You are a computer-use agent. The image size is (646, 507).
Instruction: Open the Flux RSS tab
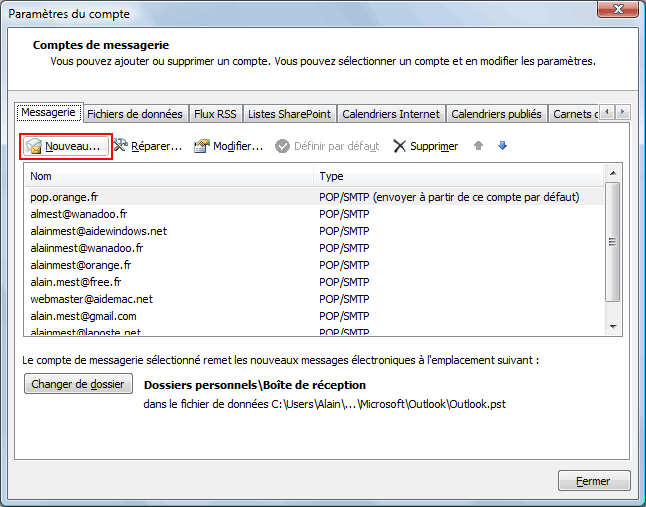(x=215, y=114)
